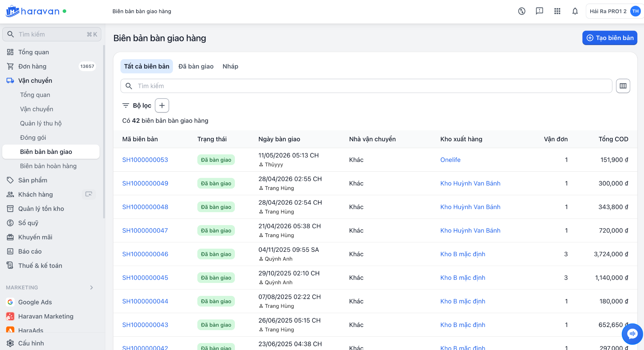Switch to the Nháp tab
This screenshot has height=350, width=644.
(230, 66)
